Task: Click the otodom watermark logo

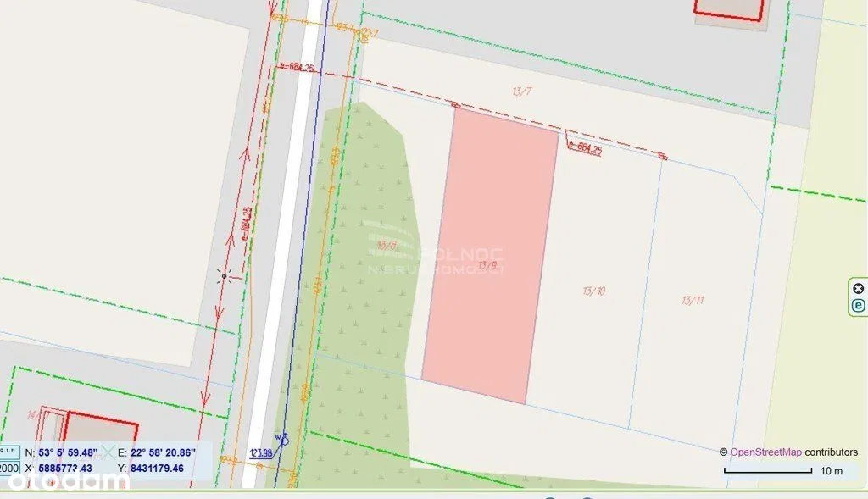Action: coord(68,480)
